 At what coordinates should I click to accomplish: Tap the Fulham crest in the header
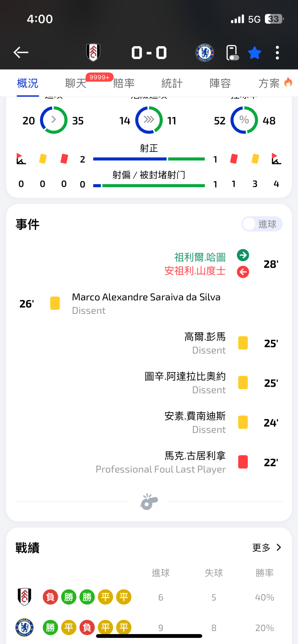pos(93,52)
